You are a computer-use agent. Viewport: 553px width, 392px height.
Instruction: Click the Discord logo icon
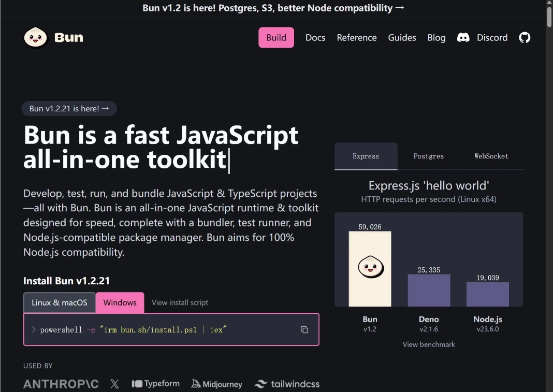click(x=463, y=37)
